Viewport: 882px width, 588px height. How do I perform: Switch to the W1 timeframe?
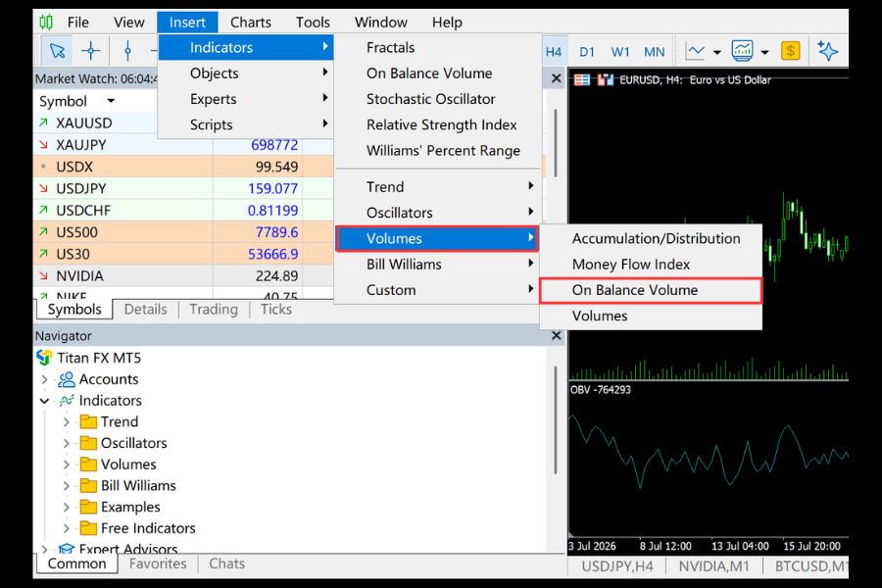pos(620,52)
